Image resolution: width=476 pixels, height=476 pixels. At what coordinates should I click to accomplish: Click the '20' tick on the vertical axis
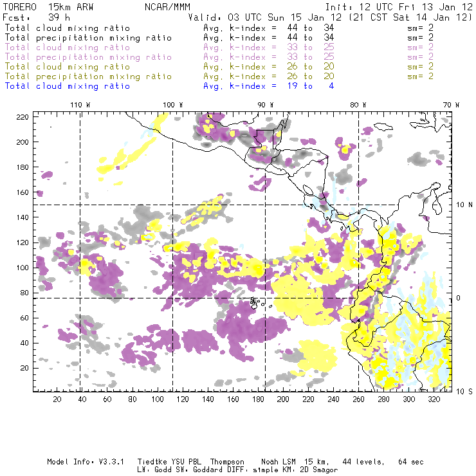click(x=24, y=368)
